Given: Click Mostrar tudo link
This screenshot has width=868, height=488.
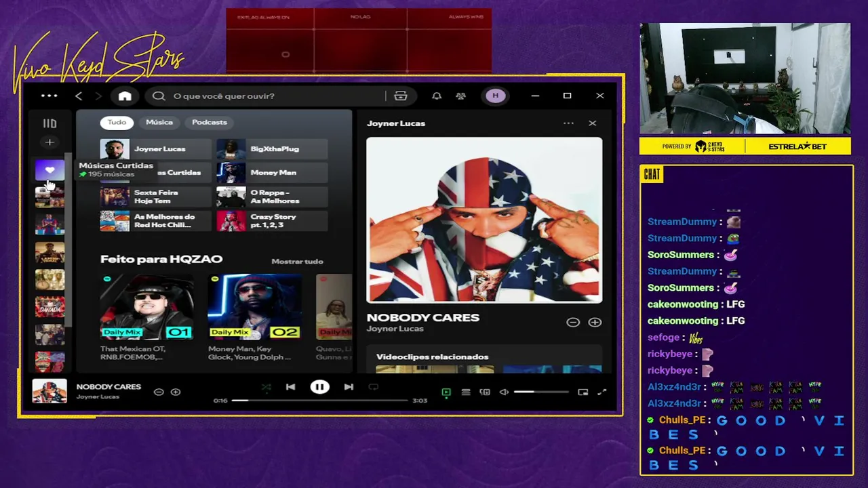Looking at the screenshot, I should click(297, 262).
